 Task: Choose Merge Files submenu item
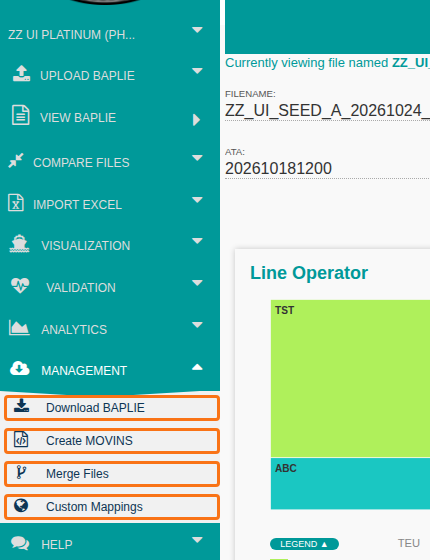(112, 474)
